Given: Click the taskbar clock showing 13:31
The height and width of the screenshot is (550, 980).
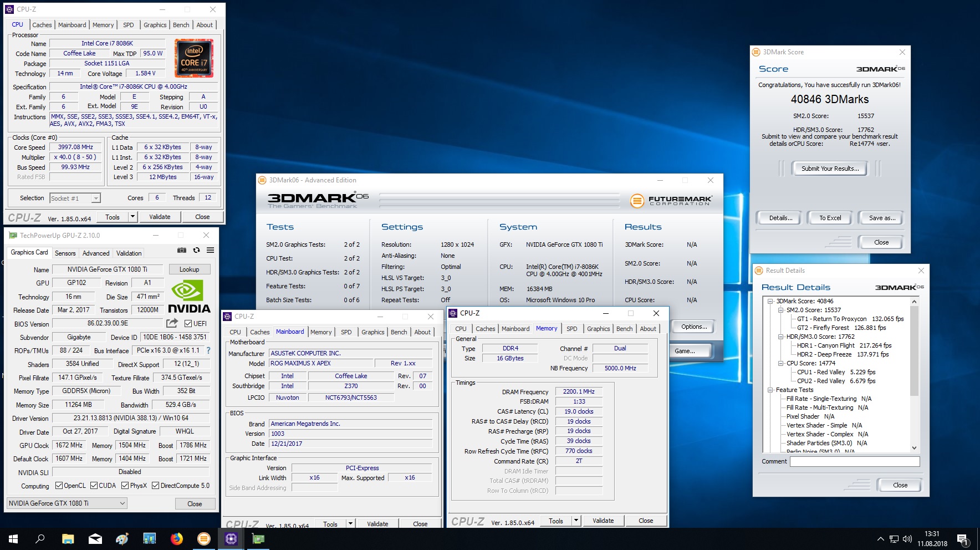Looking at the screenshot, I should (x=932, y=539).
